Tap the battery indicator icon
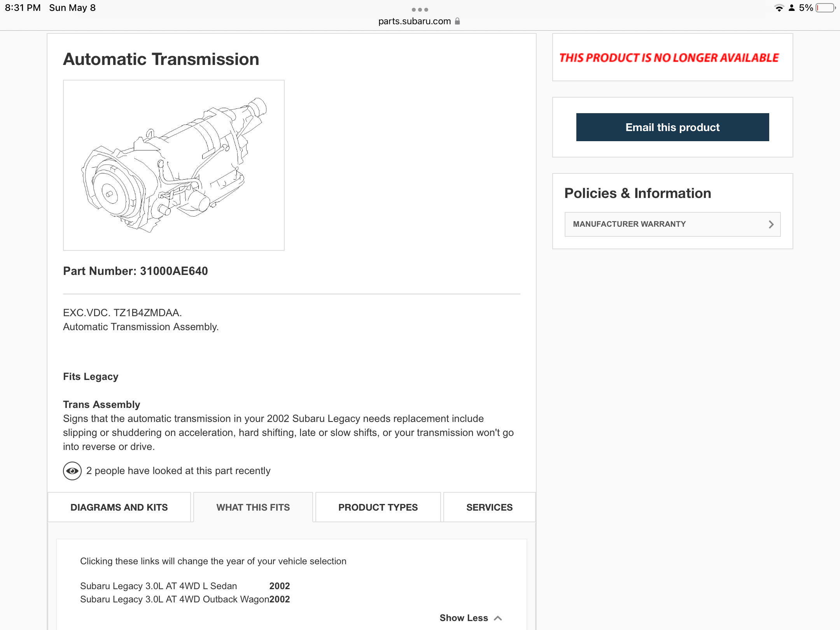The width and height of the screenshot is (840, 630). 825,8
